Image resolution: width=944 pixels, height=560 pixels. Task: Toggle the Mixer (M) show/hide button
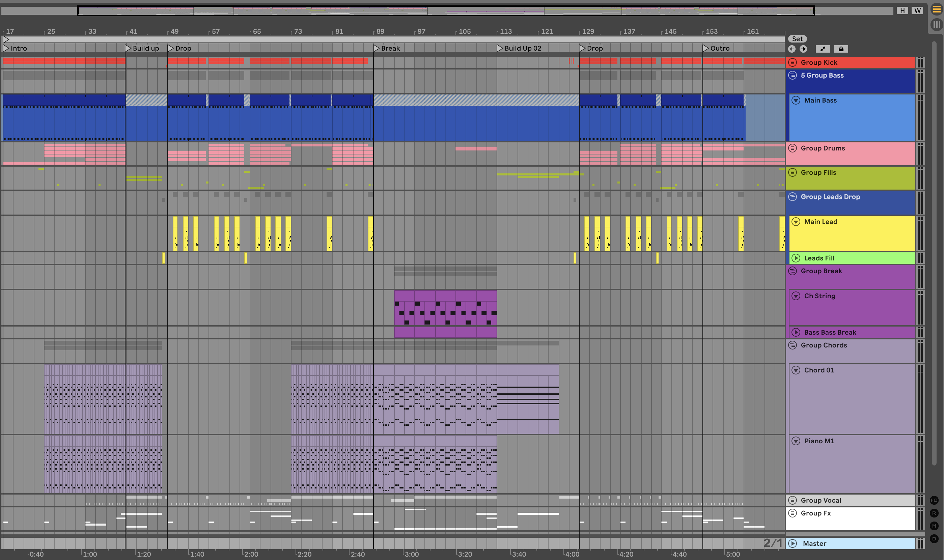(x=934, y=526)
